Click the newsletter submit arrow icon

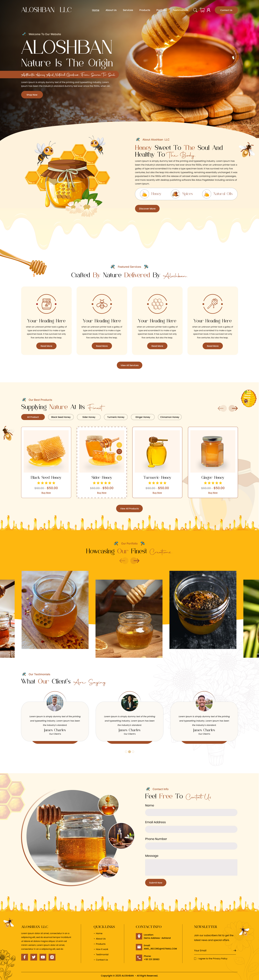pyautogui.click(x=235, y=950)
